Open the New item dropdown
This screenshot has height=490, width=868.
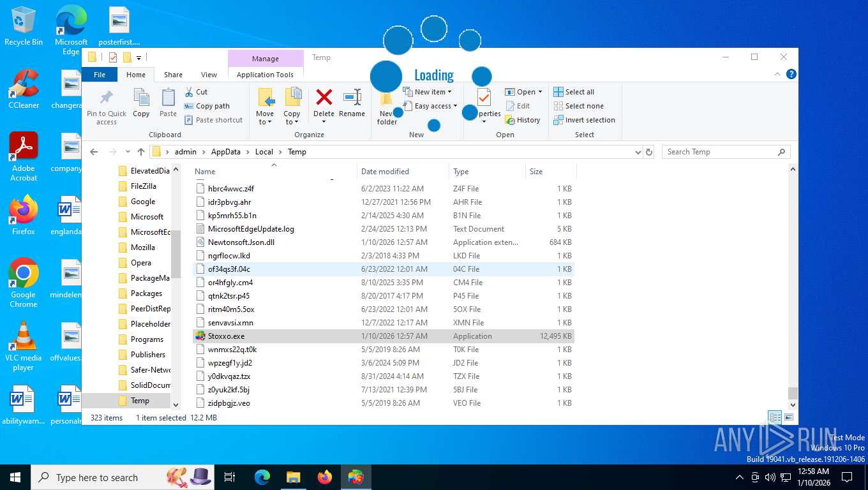[428, 92]
